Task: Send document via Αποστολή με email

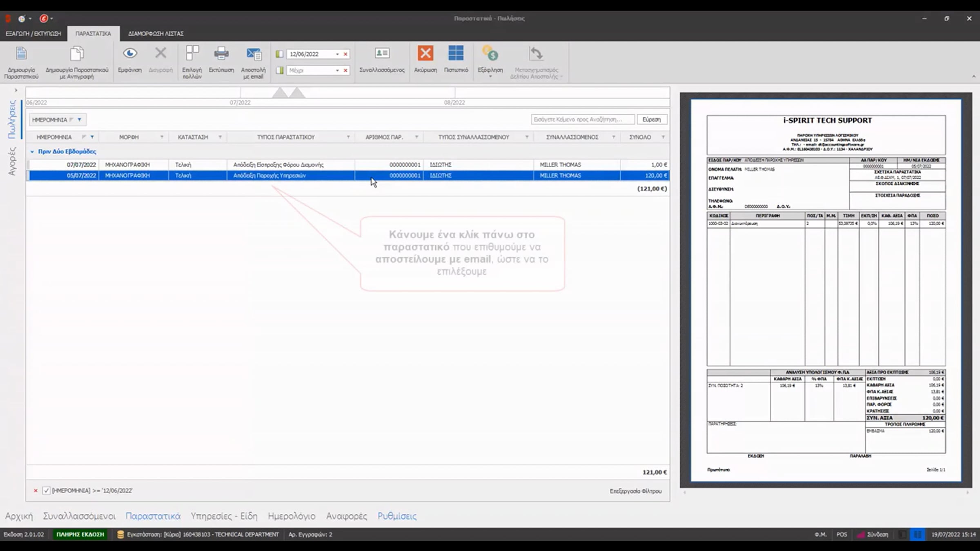Action: (x=253, y=53)
